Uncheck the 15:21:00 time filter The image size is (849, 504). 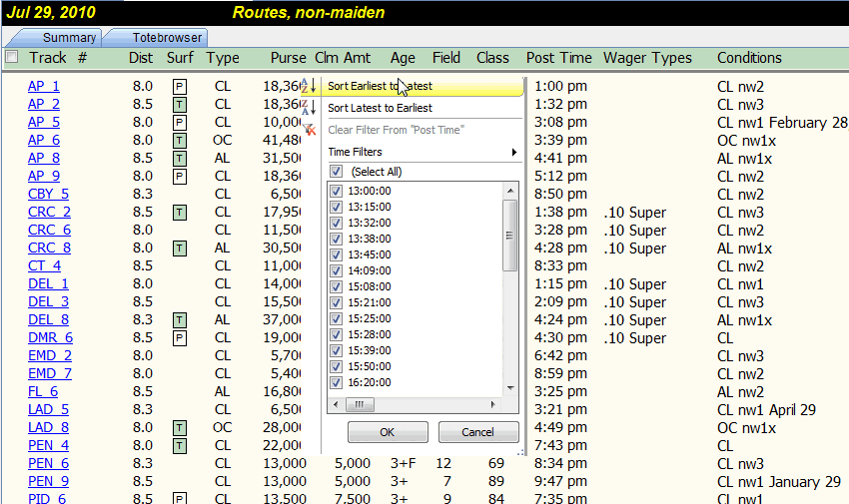(x=336, y=302)
